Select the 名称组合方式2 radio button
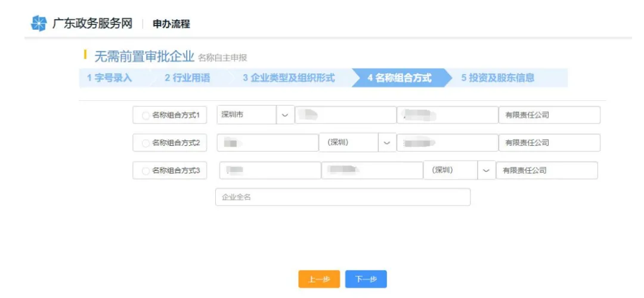This screenshot has width=644, height=298. click(x=145, y=143)
